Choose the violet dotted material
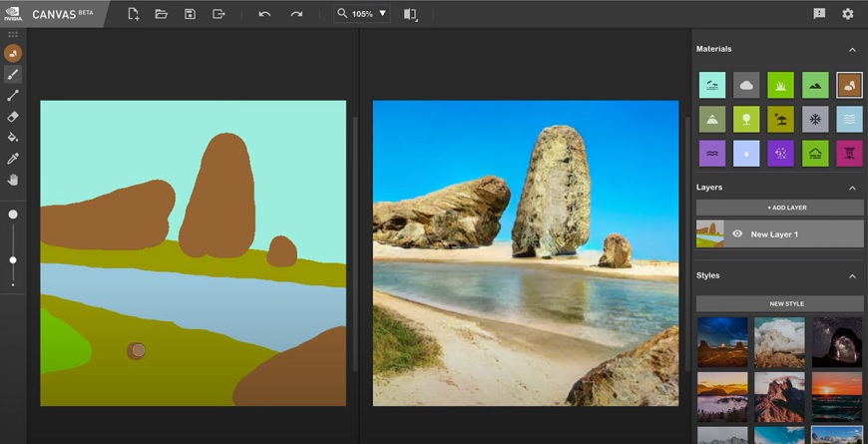Screen dimensions: 868x444 (x=780, y=154)
